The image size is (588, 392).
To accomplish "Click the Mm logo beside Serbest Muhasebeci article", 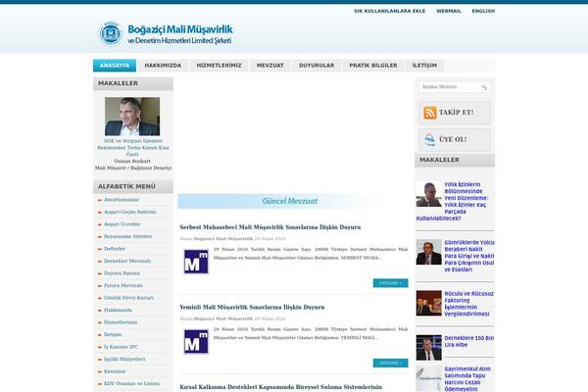I will click(196, 262).
